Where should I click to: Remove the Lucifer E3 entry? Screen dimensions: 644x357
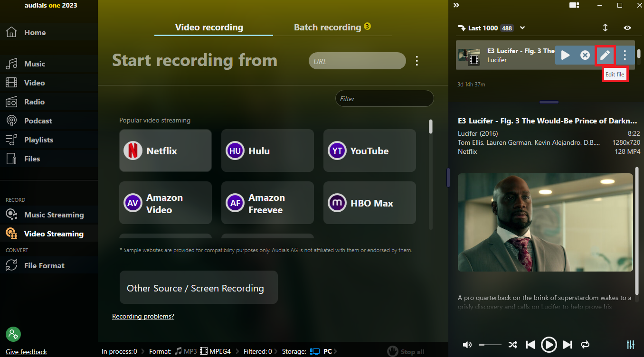click(x=585, y=55)
